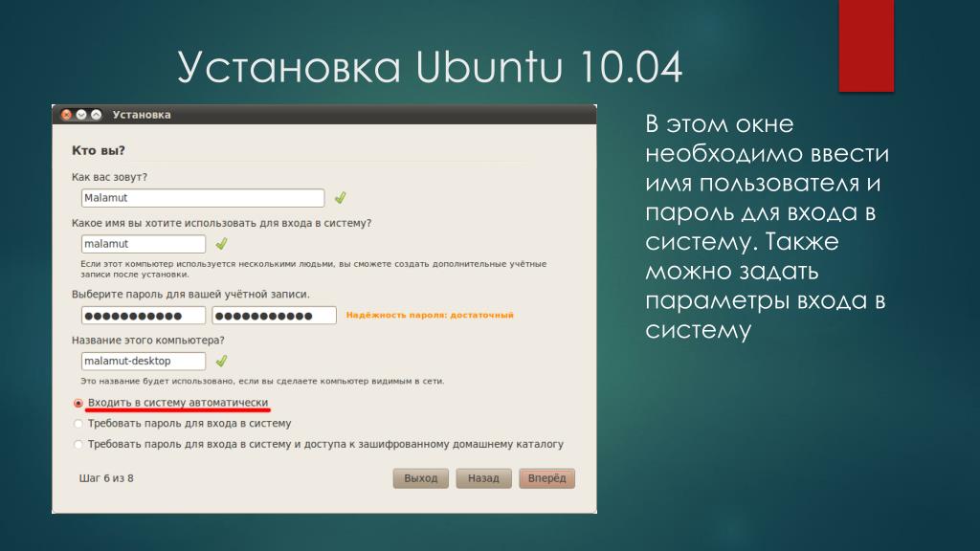Screen dimensions: 980x551
Task: Click the password confirmation field
Action: click(275, 316)
